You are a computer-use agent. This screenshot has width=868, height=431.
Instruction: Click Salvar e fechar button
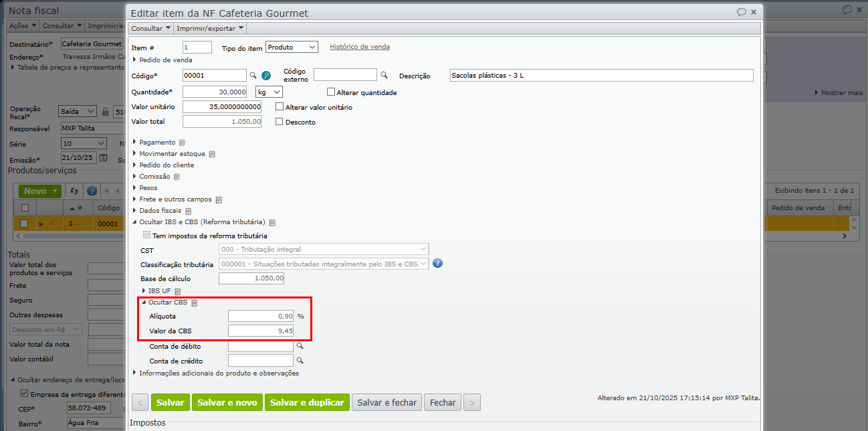click(x=387, y=402)
